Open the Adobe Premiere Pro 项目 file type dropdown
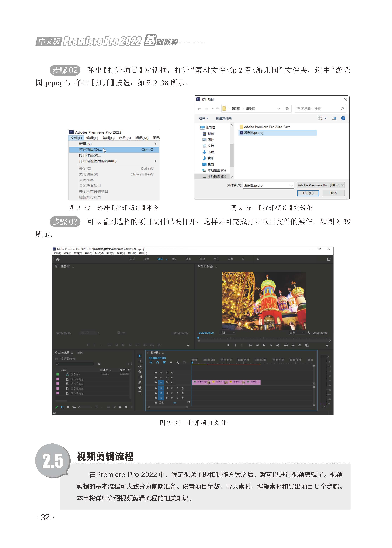Viewport: 392px width, 548px height. 321,185
